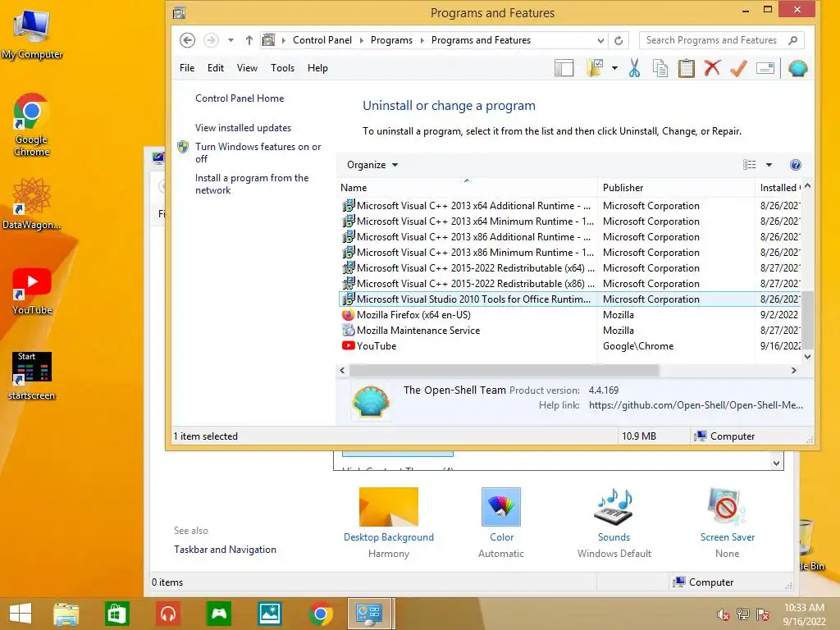Viewport: 840px width, 630px height.
Task: Expand the view options dropdown arrow
Action: [x=769, y=165]
